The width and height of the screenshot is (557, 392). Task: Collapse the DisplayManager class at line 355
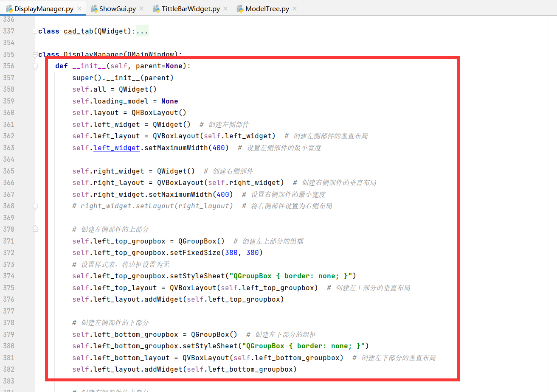pos(35,55)
